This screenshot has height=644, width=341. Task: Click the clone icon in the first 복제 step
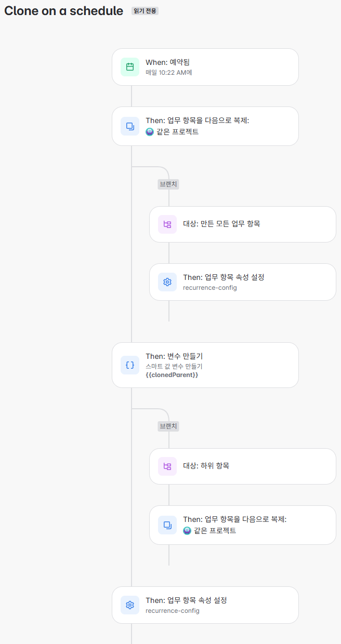tap(130, 126)
